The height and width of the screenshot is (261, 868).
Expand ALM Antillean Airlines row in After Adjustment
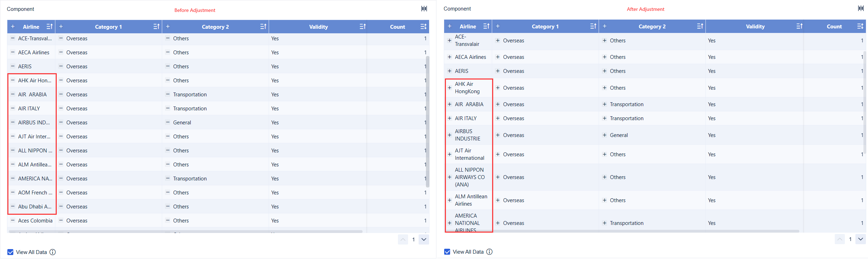pos(449,200)
